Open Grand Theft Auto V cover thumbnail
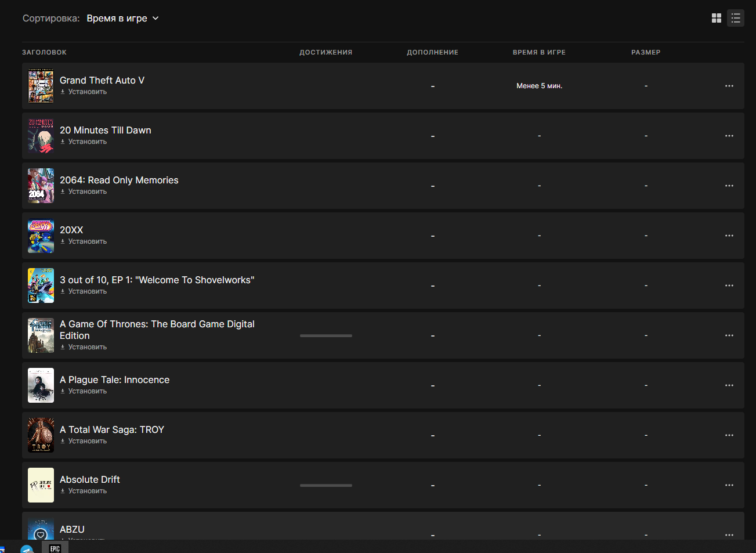This screenshot has width=756, height=553. 41,86
